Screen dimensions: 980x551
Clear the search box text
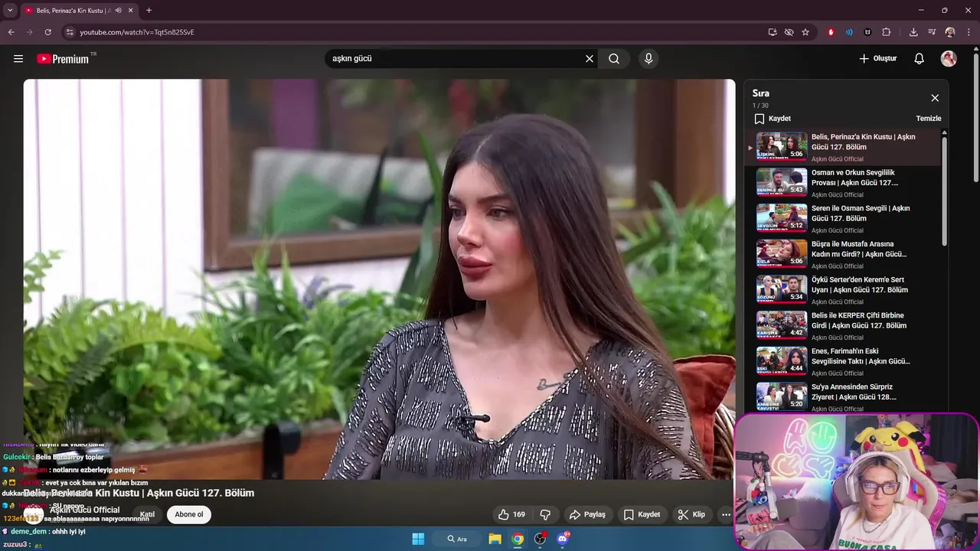tap(590, 59)
